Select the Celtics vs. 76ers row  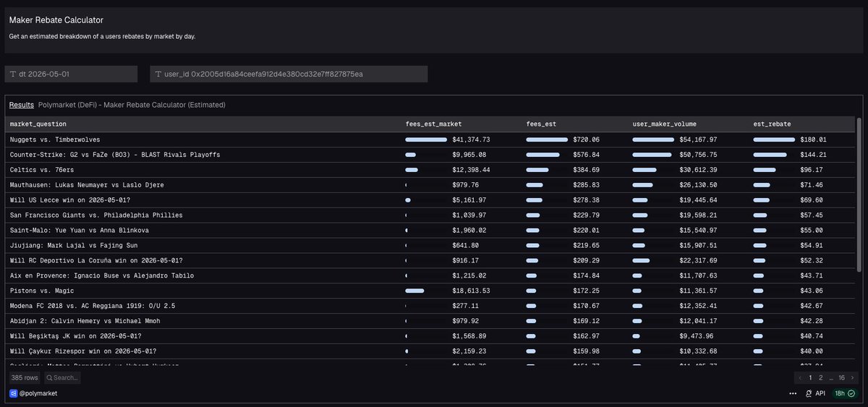pos(430,170)
